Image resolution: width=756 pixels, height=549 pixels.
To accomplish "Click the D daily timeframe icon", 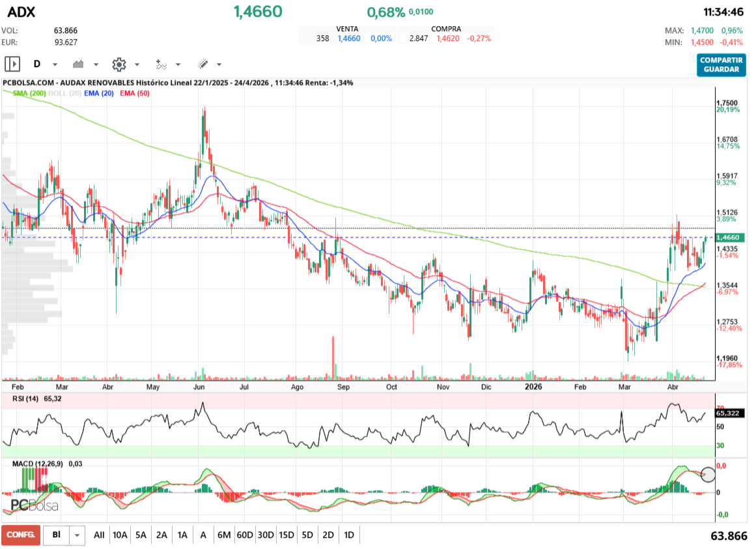I will tap(37, 64).
